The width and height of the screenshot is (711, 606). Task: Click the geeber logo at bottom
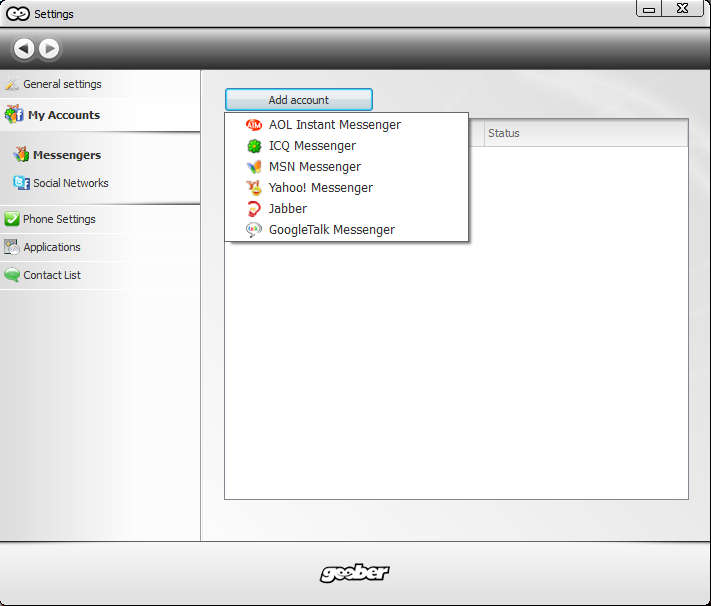(355, 573)
